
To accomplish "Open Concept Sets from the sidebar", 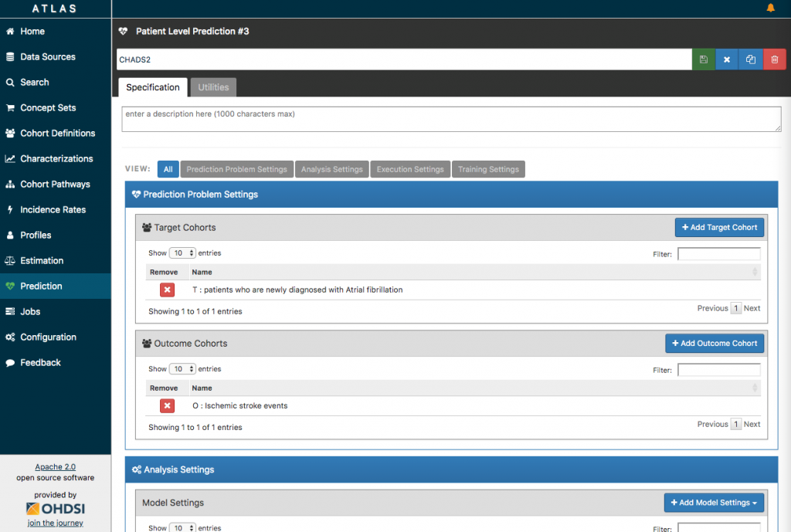I will pyautogui.click(x=56, y=108).
